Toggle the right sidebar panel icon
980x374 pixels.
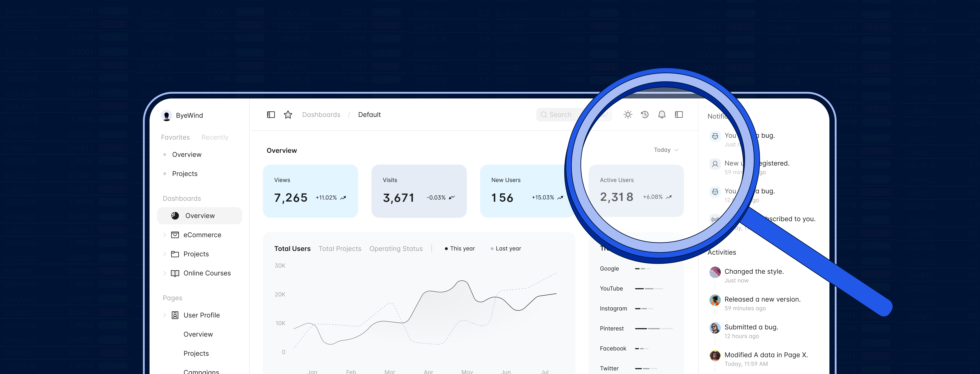[679, 115]
